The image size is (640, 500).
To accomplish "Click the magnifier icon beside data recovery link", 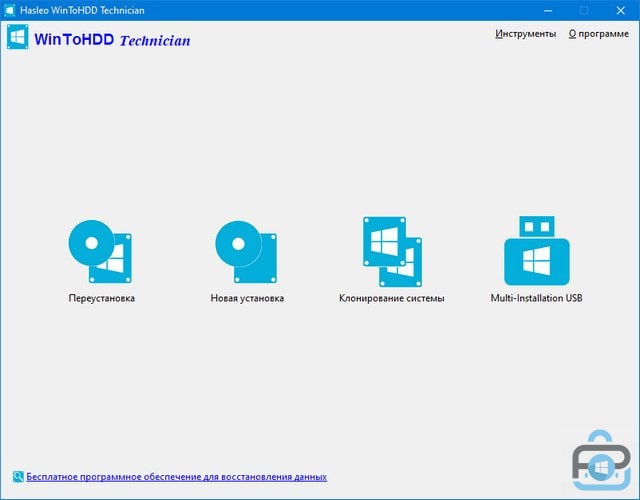I will click(x=18, y=476).
